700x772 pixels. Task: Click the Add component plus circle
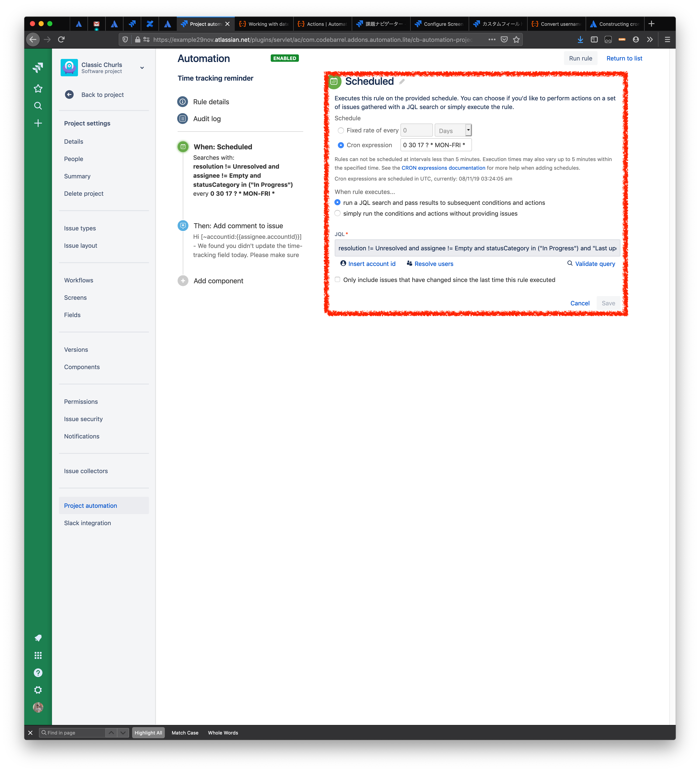click(x=183, y=281)
